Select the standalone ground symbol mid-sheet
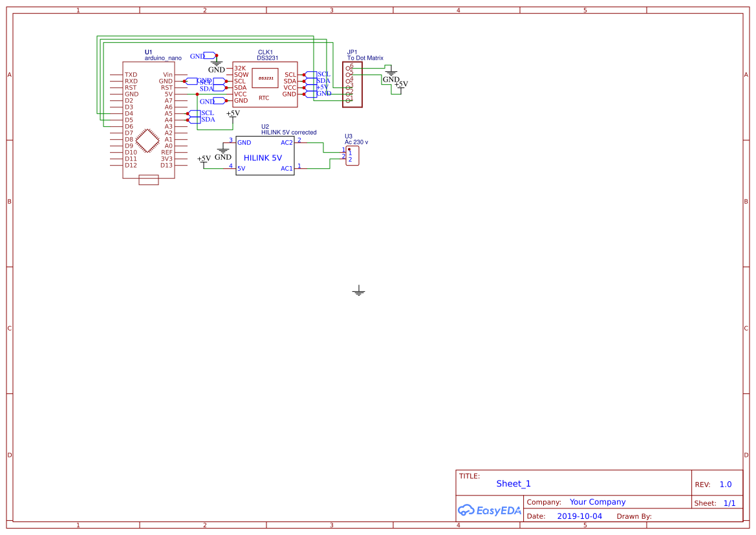The width and height of the screenshot is (756, 535). click(x=358, y=291)
